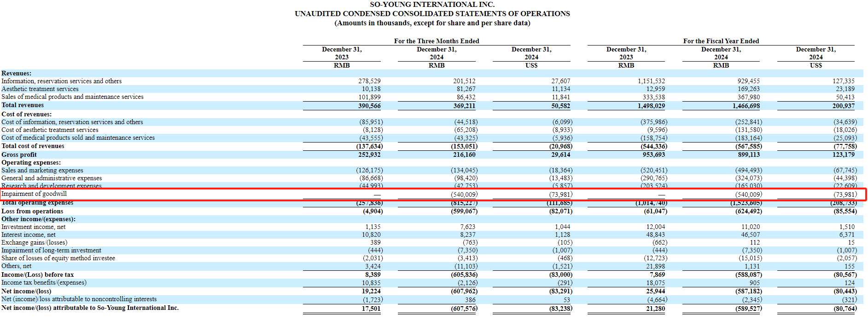Click the 'Investment income, net' label
The image size is (868, 320).
34,227
